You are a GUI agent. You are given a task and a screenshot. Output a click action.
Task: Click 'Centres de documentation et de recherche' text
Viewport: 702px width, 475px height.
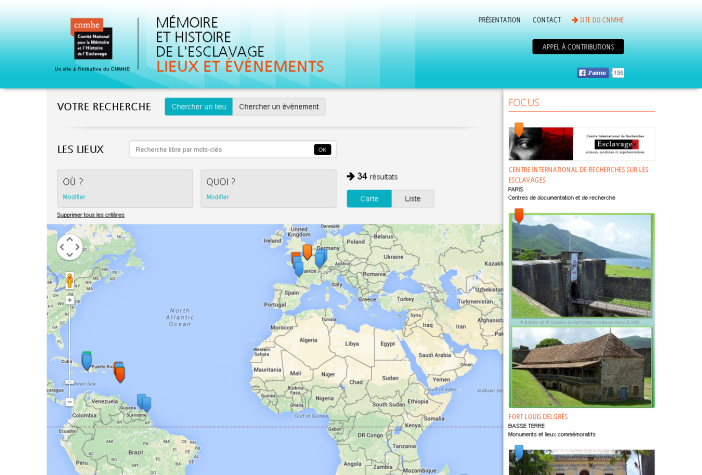[x=561, y=198]
